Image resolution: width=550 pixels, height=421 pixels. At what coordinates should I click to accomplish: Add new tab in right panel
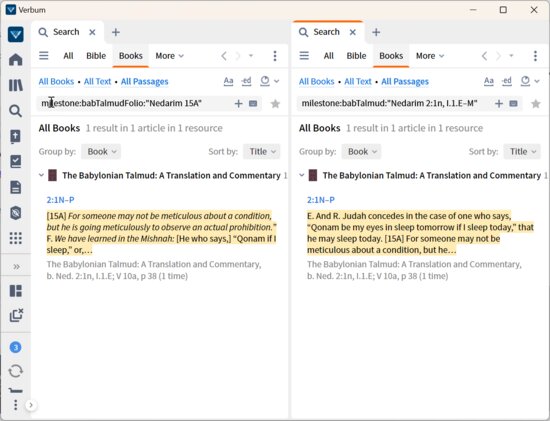coord(376,32)
